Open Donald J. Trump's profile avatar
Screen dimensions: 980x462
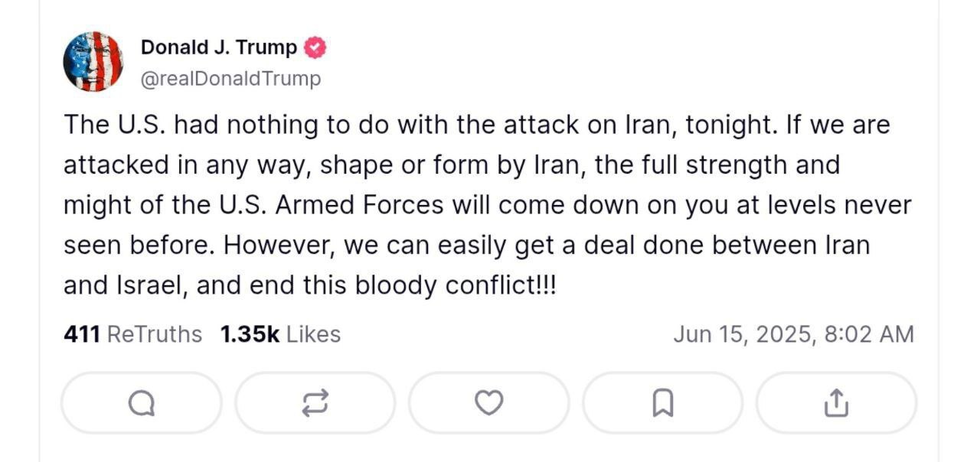coord(93,61)
